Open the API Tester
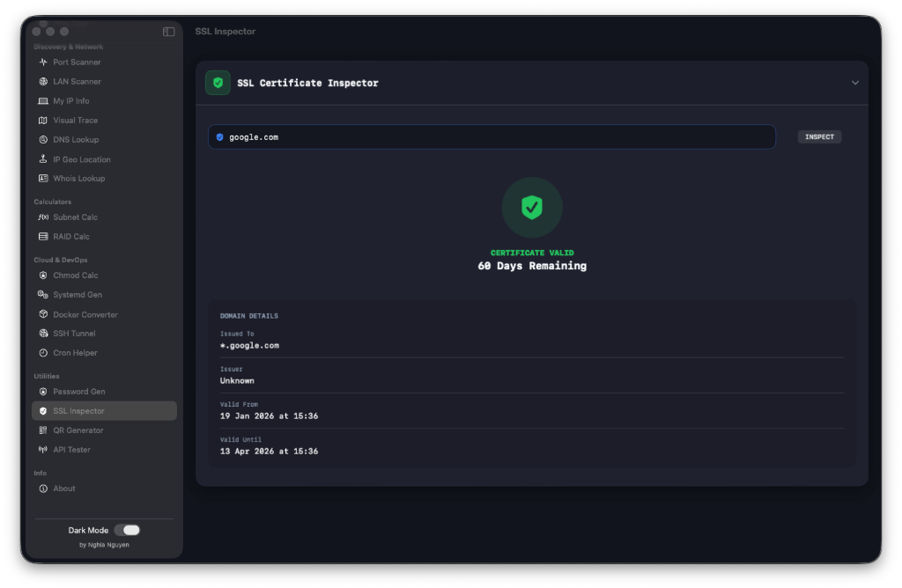Viewport: 902px width, 588px height. point(70,449)
